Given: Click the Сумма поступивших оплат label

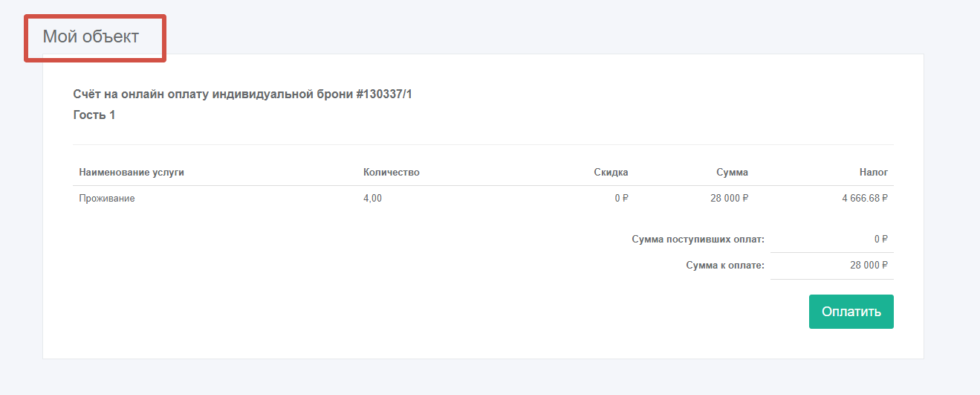Looking at the screenshot, I should pyautogui.click(x=698, y=240).
